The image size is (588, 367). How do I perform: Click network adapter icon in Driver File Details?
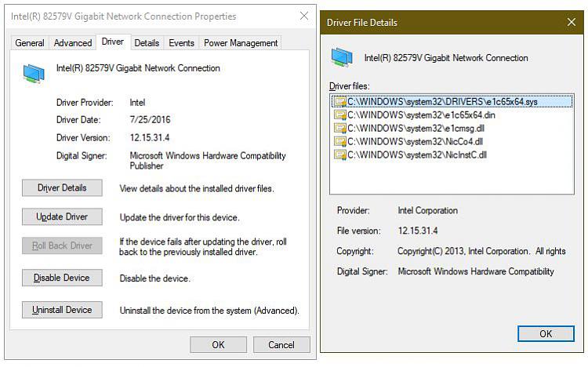[x=342, y=57]
